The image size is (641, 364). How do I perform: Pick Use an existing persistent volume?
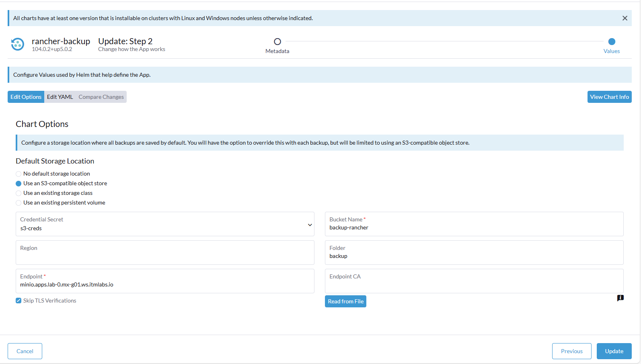click(x=18, y=203)
